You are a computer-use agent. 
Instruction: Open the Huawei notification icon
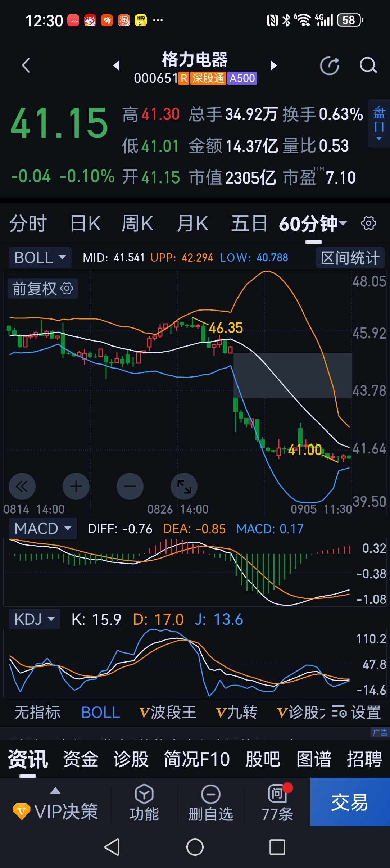73,21
